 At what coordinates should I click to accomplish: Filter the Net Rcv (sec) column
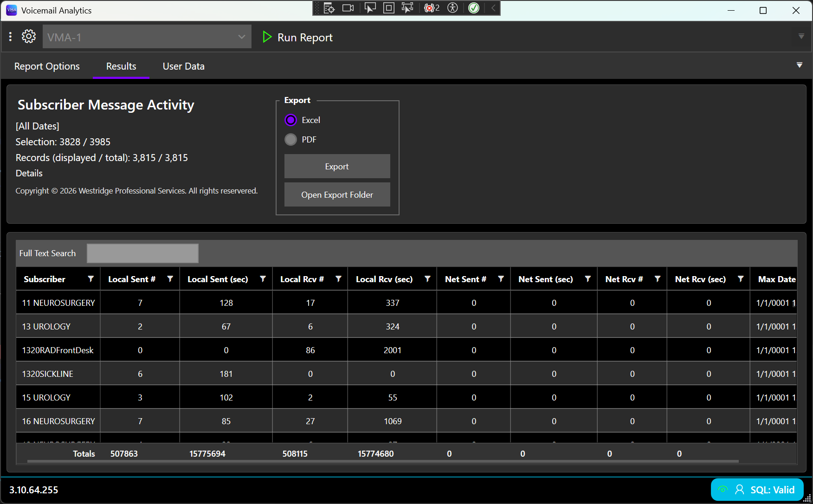pos(741,279)
